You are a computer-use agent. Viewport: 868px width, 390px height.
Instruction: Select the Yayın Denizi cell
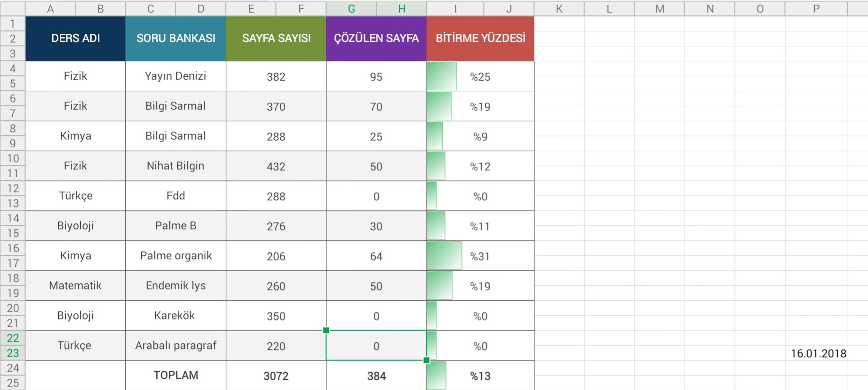pos(176,76)
